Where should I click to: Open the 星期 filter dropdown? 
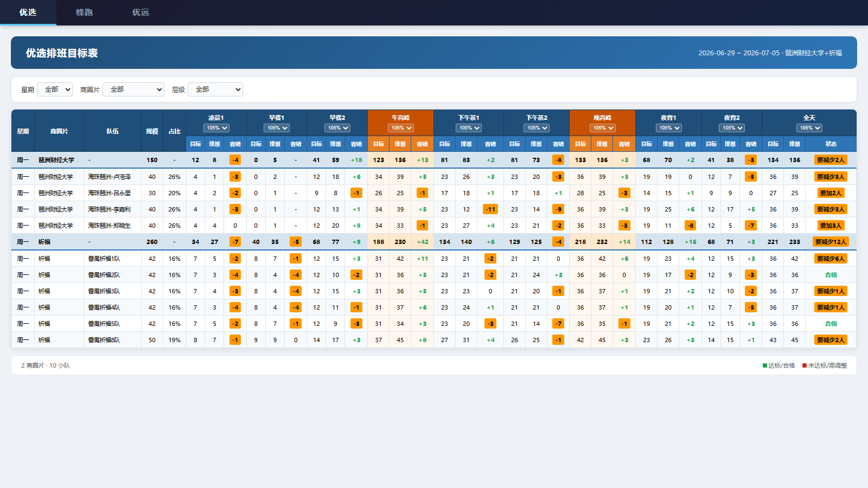(55, 89)
